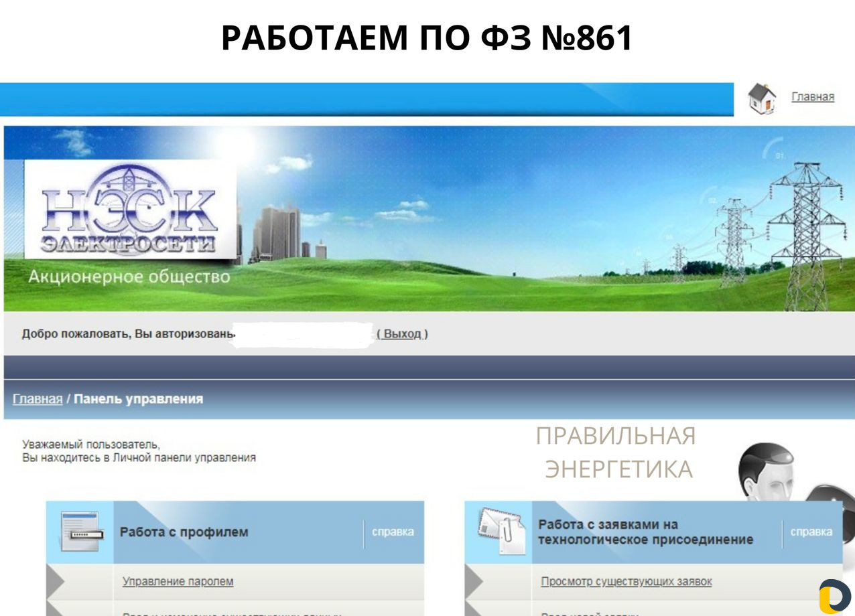
Task: Log out via the Выход link
Action: click(402, 333)
